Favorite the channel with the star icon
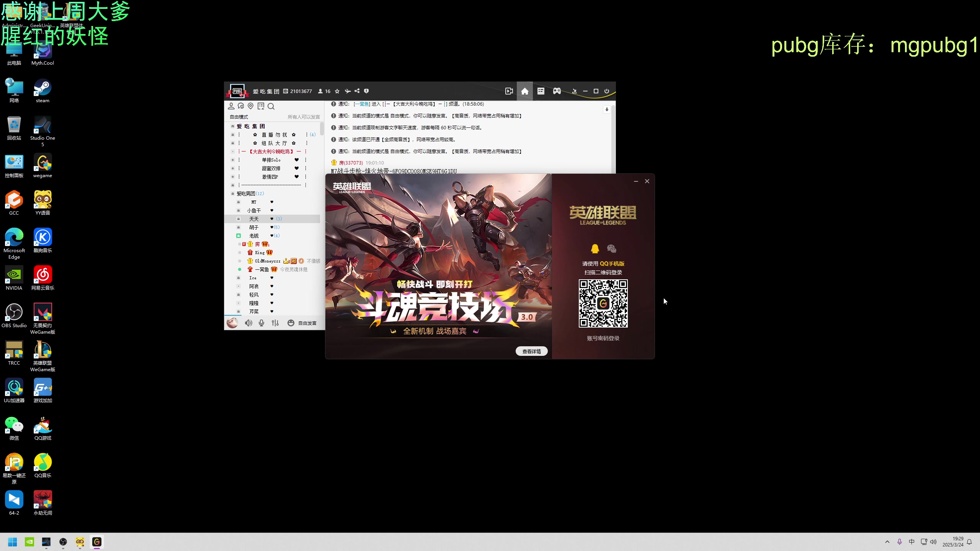 point(337,91)
